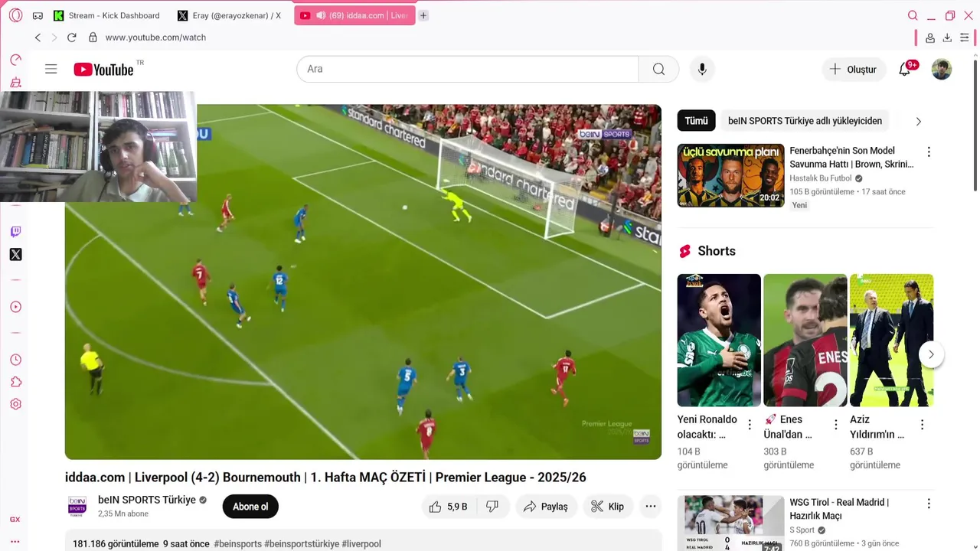Subscribe with Abone ol button

(250, 507)
